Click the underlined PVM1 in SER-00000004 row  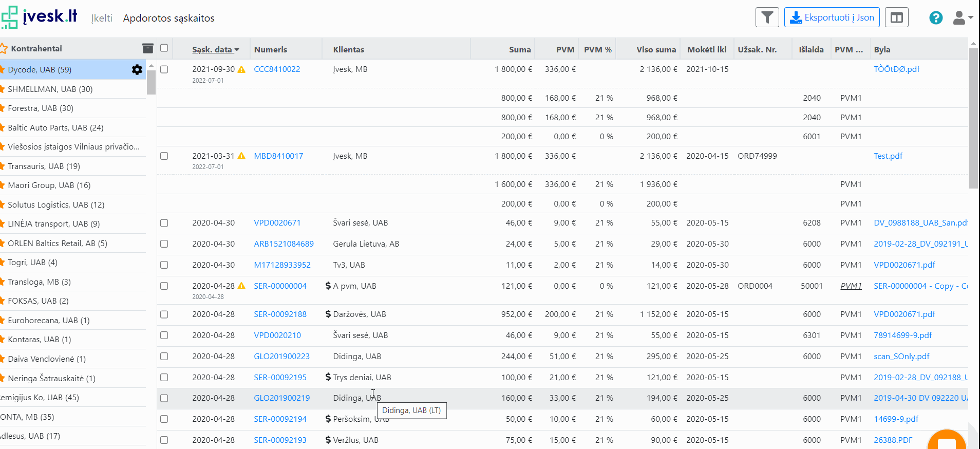(851, 286)
